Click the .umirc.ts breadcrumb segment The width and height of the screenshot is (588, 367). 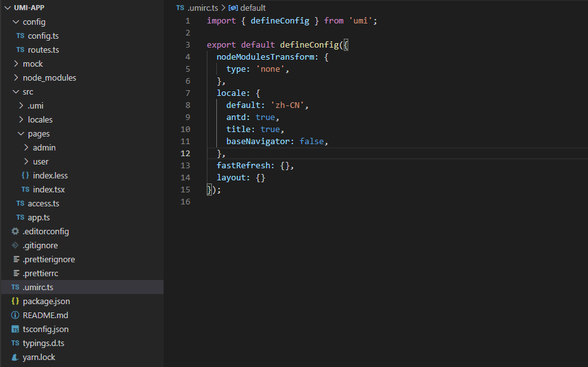(x=202, y=8)
